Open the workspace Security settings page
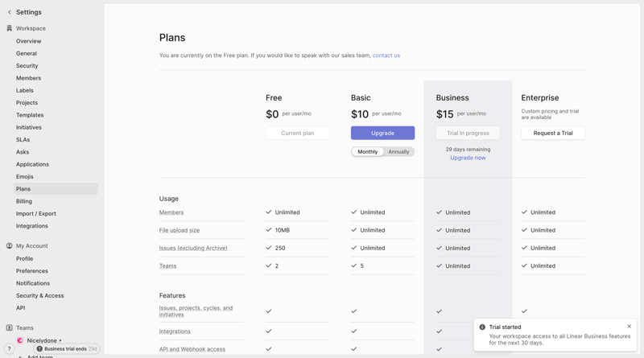Screen dimensions: 644x358 27,66
